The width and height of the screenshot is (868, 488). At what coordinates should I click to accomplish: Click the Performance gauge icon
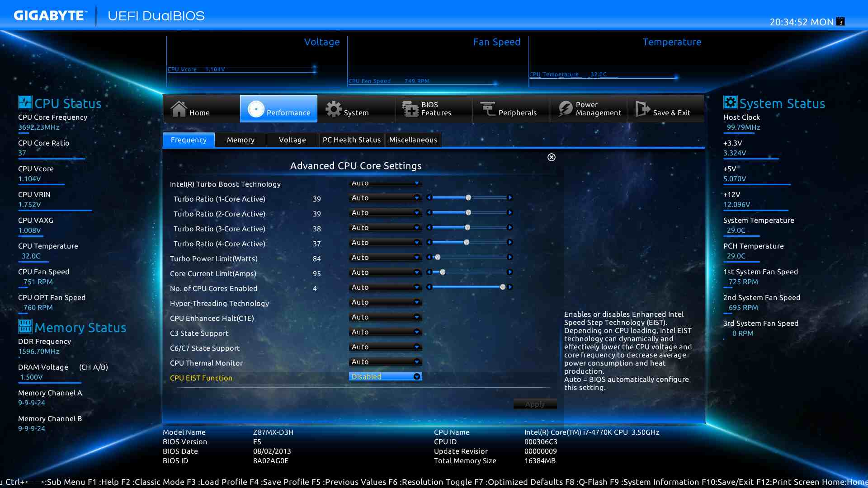pos(256,109)
